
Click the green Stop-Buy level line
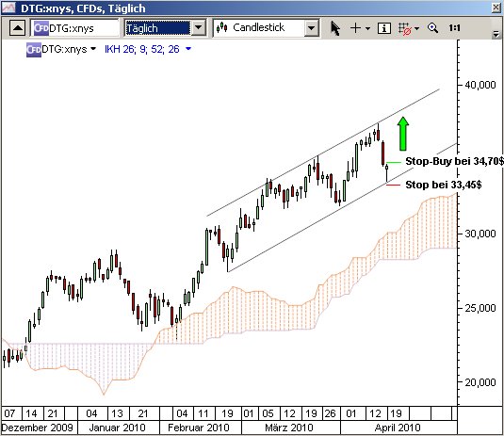[x=394, y=163]
